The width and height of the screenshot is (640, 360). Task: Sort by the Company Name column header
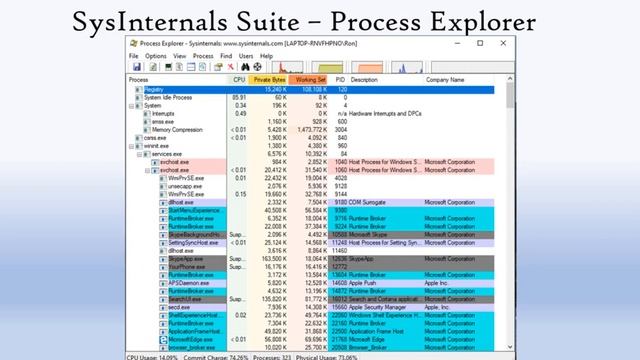459,80
